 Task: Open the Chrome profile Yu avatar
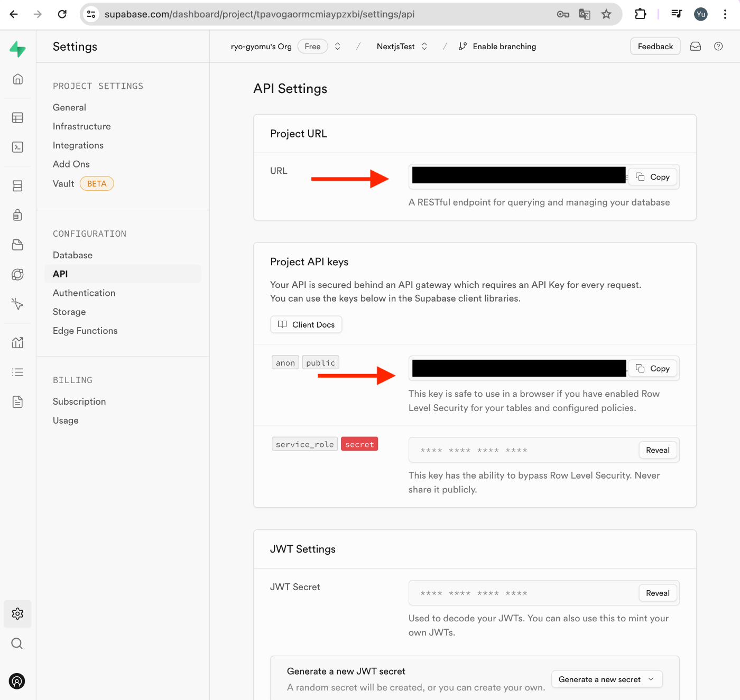pos(701,14)
